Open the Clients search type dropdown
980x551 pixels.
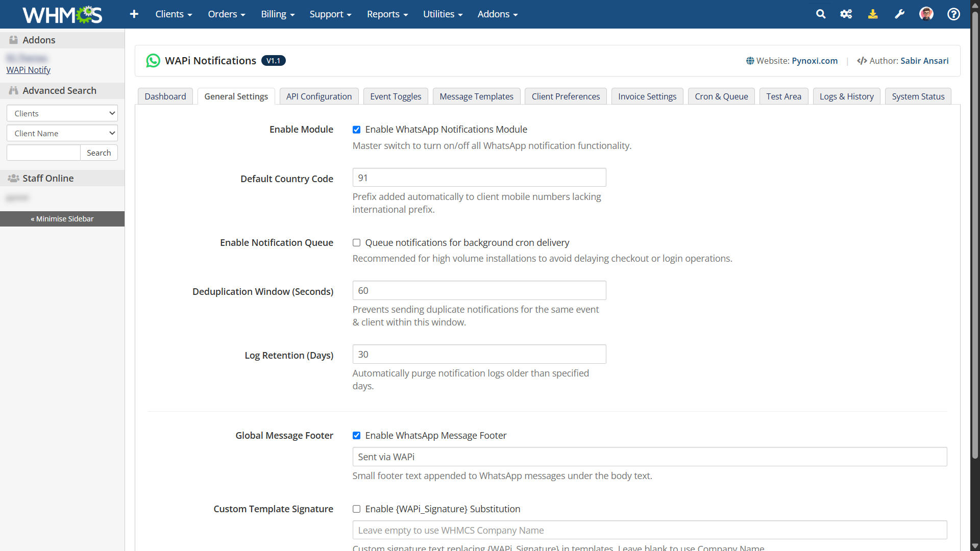coord(62,113)
